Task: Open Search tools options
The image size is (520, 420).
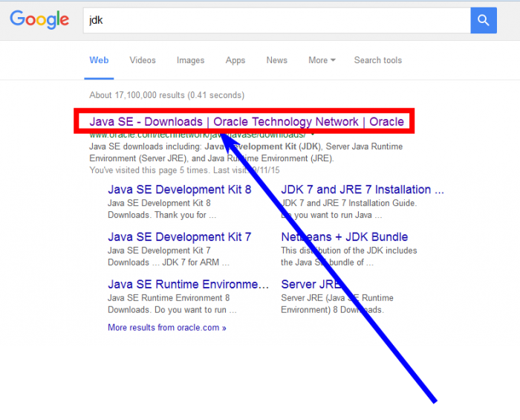Action: coord(377,60)
